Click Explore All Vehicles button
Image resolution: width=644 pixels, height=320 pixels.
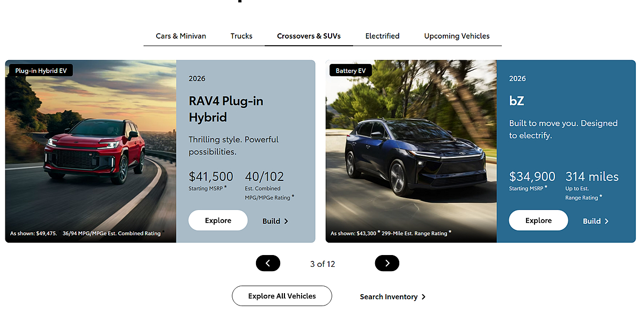point(282,296)
